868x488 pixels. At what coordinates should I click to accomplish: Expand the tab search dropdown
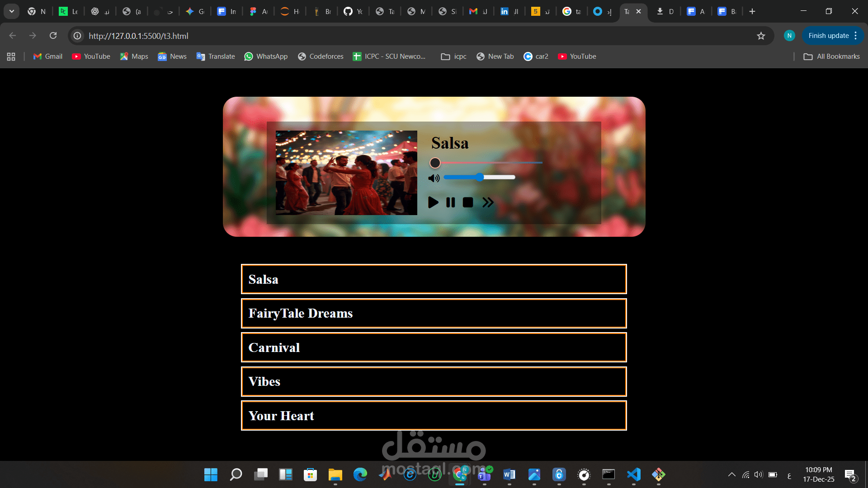pos(12,11)
